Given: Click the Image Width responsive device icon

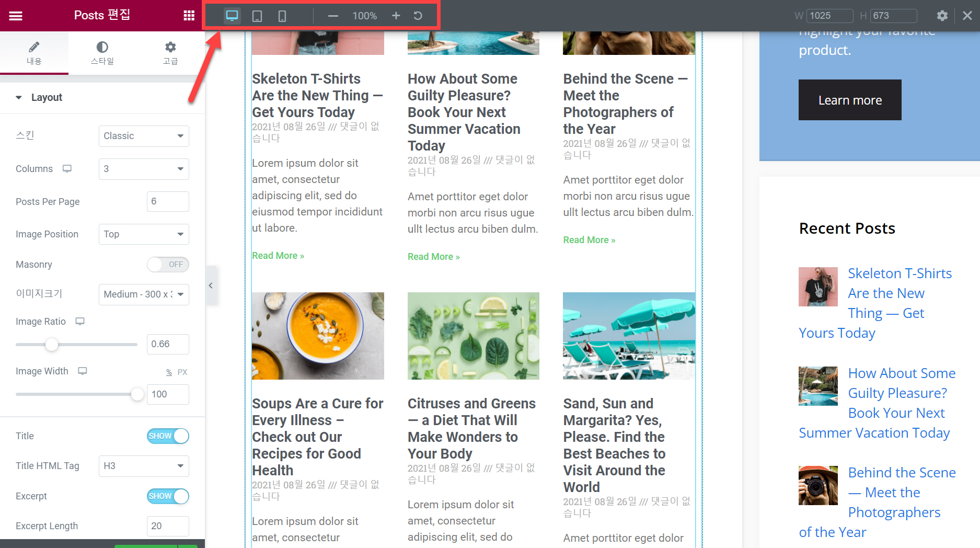Looking at the screenshot, I should pyautogui.click(x=83, y=371).
